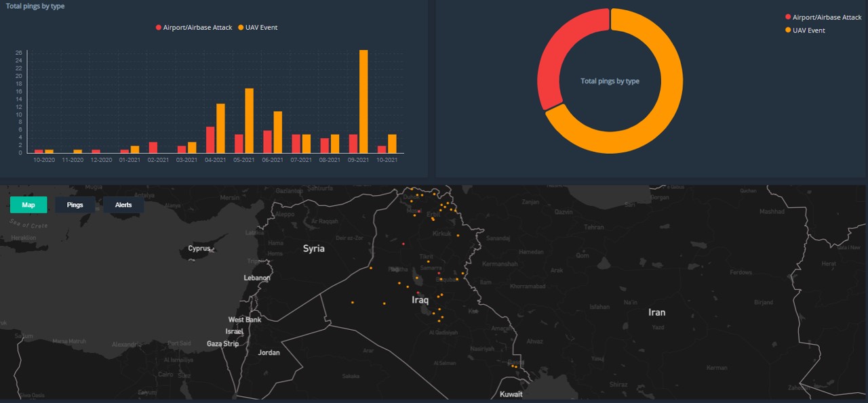
Task: Click the orange UAV Event bar for 07-2021
Action: click(307, 144)
